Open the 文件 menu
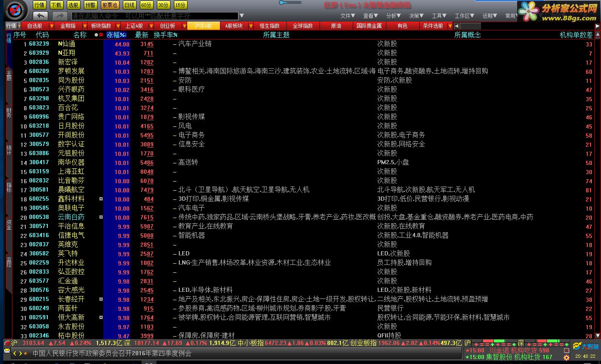 348,16
